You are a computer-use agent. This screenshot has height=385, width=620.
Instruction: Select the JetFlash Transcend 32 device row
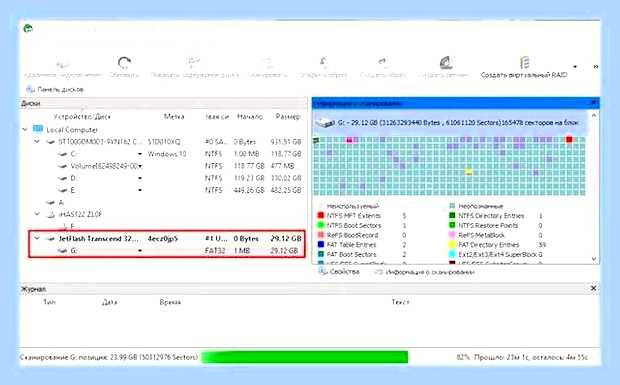pyautogui.click(x=166, y=239)
